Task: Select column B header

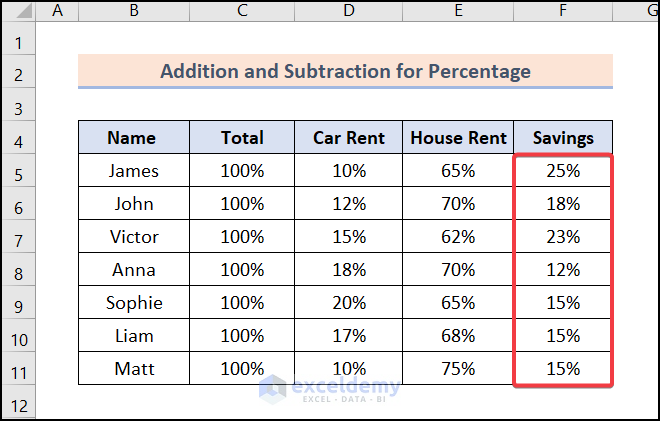Action: [x=133, y=11]
